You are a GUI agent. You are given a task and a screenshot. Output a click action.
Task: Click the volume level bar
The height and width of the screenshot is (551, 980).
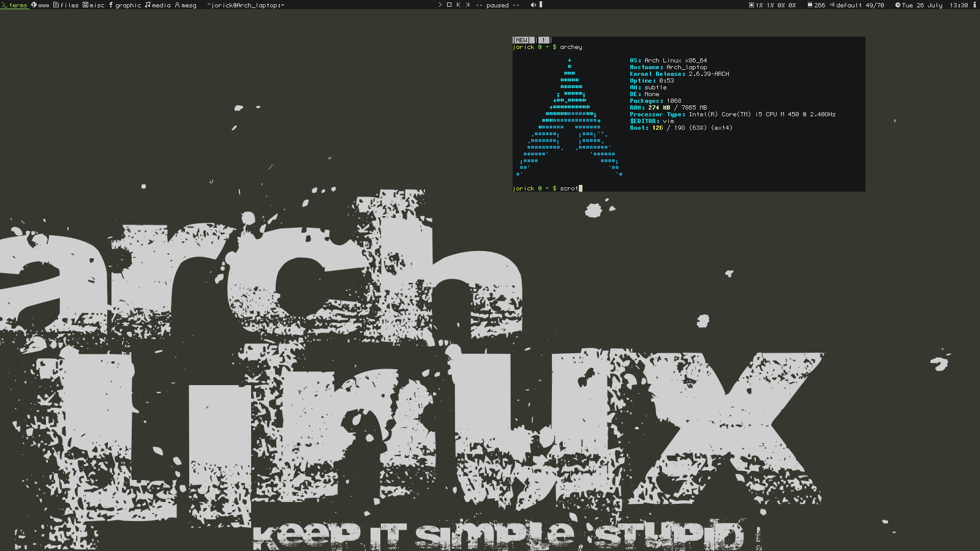point(541,5)
